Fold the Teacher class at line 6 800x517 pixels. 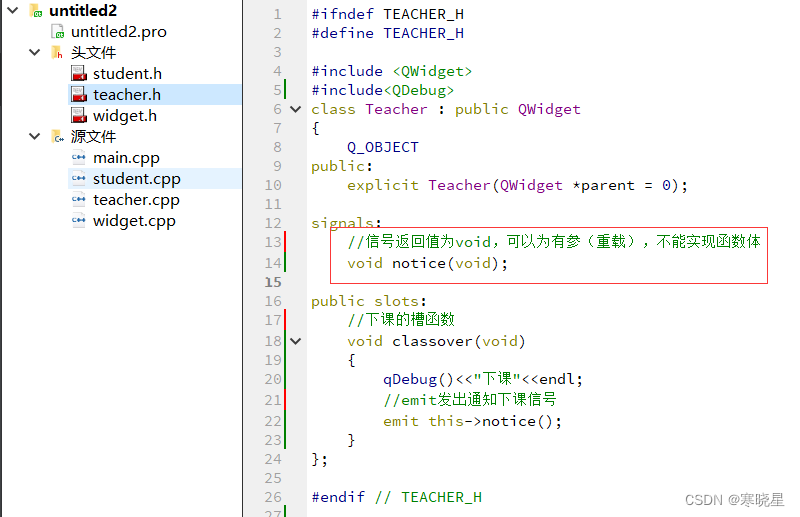tap(295, 109)
